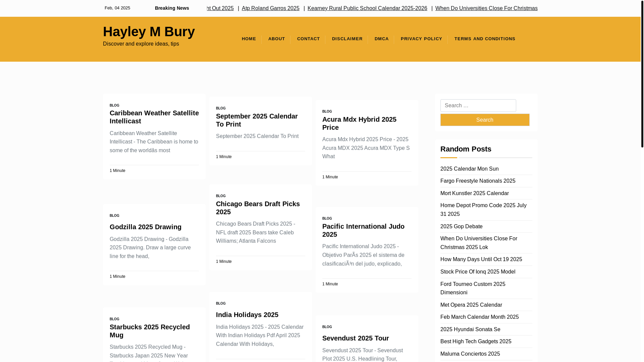Click '1 Minute' under Chicago Bears post
The width and height of the screenshot is (644, 362).
(x=224, y=261)
